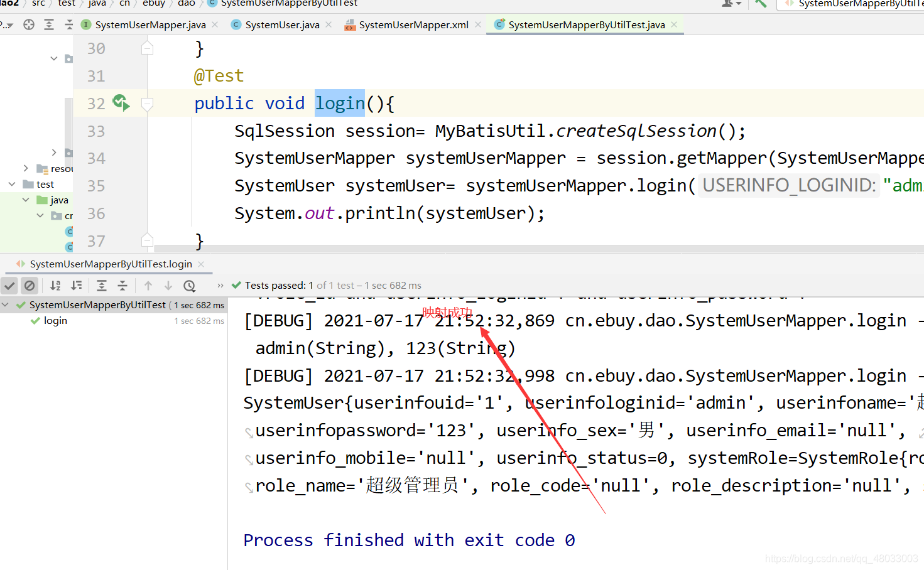The height and width of the screenshot is (570, 924).
Task: Click the USERINFO_LOGINID parameter hint
Action: pyautogui.click(x=789, y=185)
